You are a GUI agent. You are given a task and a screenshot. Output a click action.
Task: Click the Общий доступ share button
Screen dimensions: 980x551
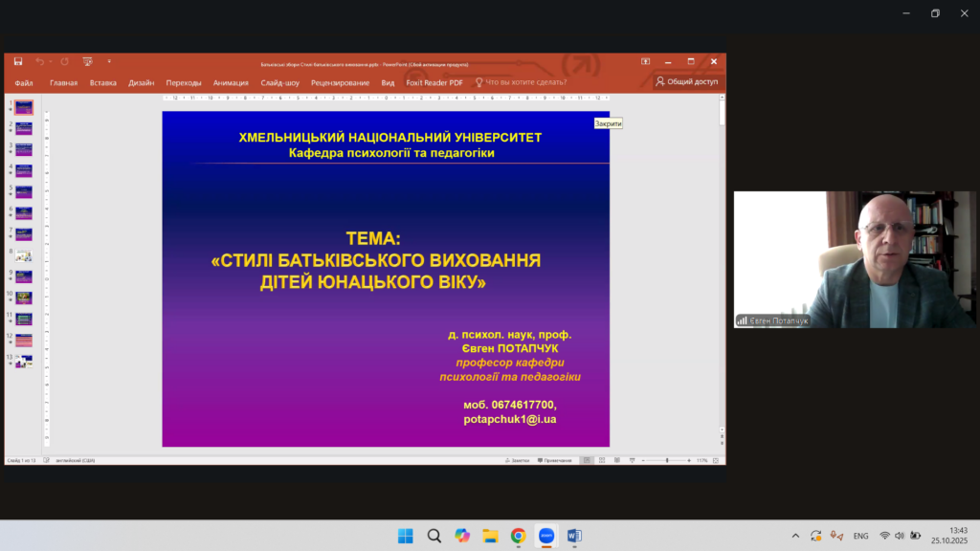[x=687, y=82]
